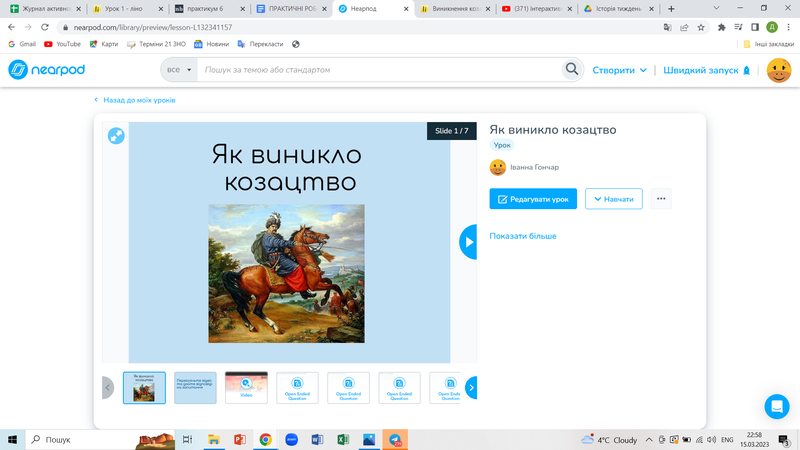The height and width of the screenshot is (450, 800).
Task: Click Показати більше link
Action: (x=523, y=236)
